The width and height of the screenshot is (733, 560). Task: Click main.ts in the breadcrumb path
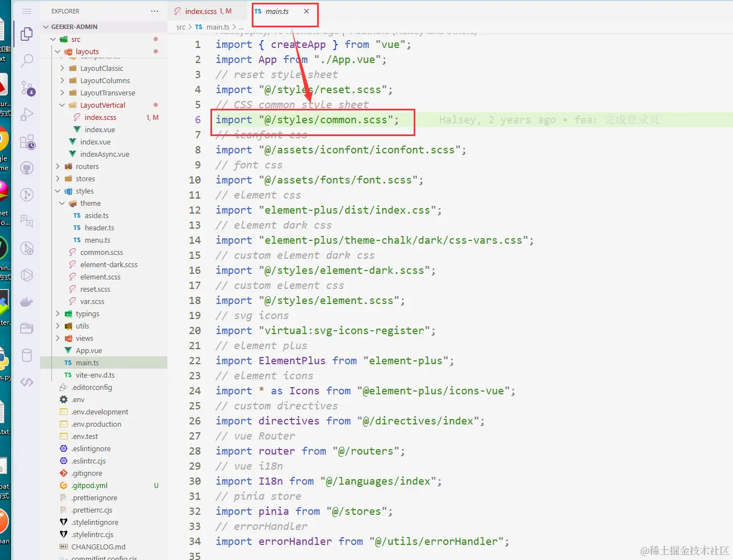click(x=218, y=27)
